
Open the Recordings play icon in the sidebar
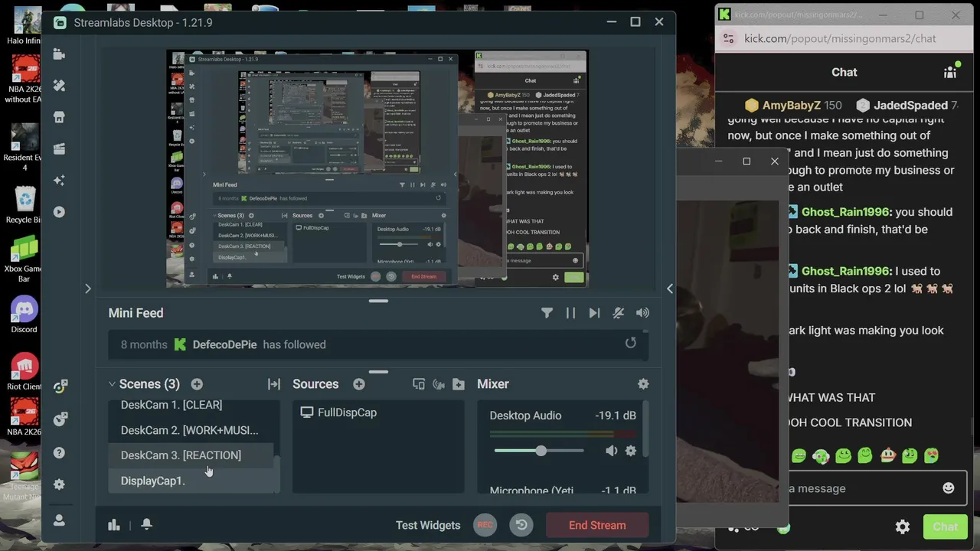point(59,212)
